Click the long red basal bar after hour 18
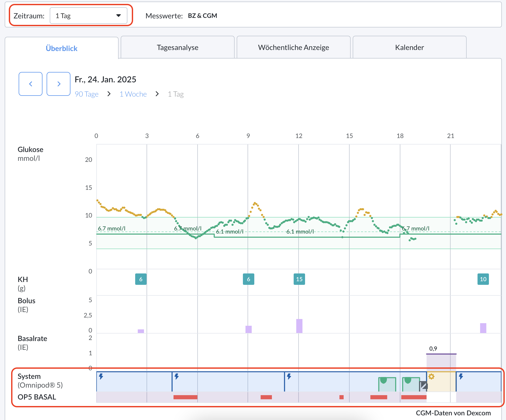506x420 pixels. (414, 397)
